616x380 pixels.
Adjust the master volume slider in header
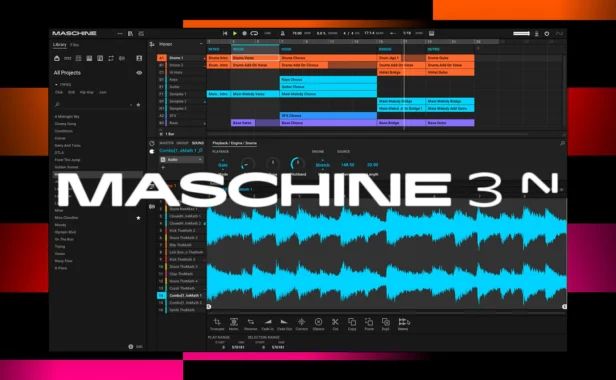click(x=522, y=33)
